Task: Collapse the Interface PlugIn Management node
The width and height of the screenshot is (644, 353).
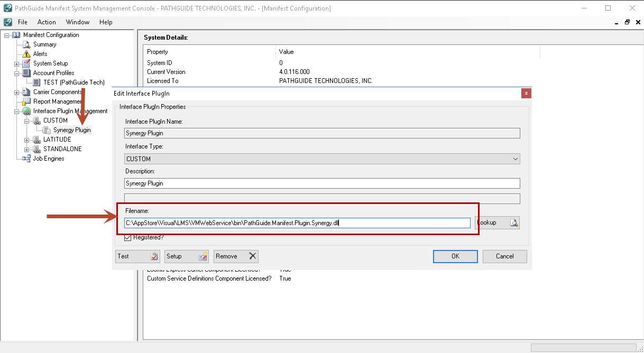Action: click(17, 112)
